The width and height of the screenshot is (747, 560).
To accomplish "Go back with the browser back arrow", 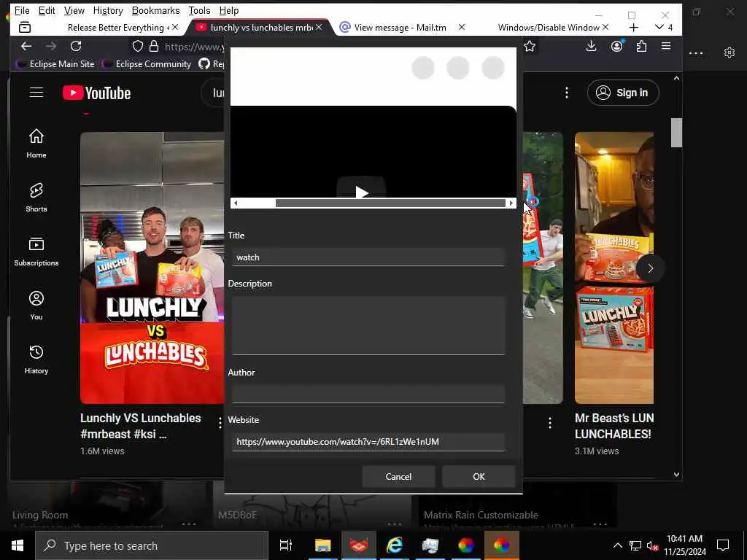I will coord(26,46).
